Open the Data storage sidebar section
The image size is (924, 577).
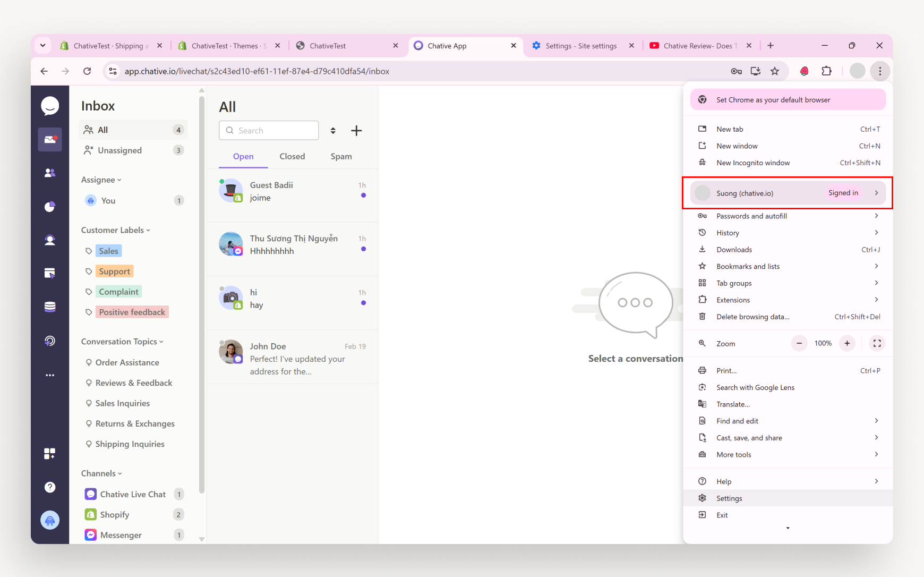50,307
